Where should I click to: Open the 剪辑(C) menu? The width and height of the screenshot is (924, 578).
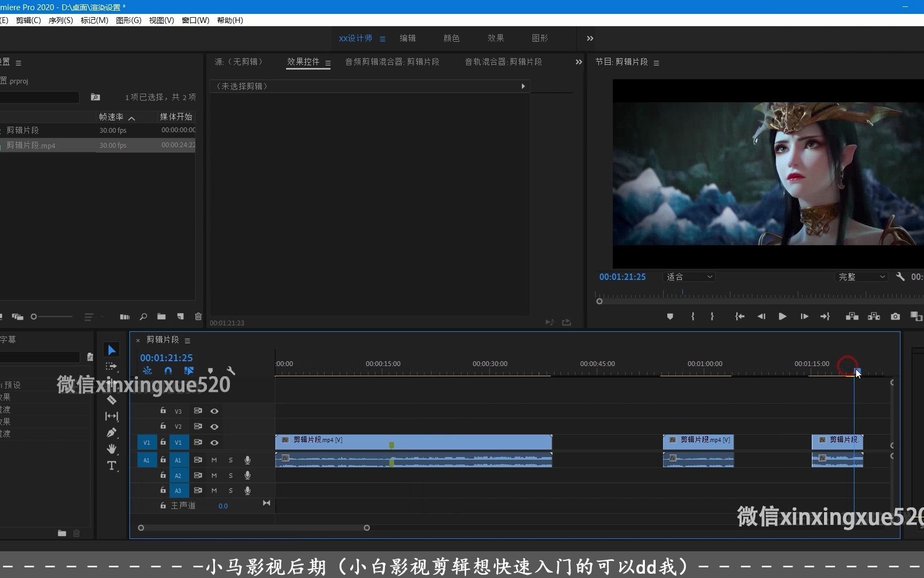[28, 20]
